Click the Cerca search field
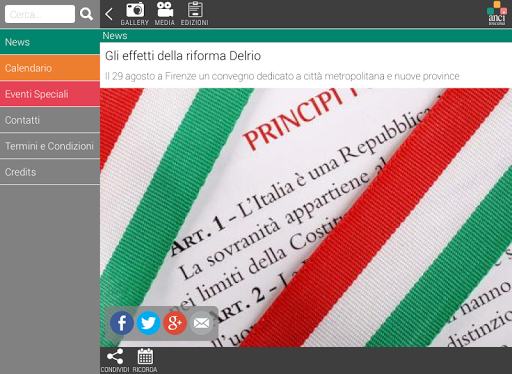This screenshot has height=374, width=512. coord(40,14)
